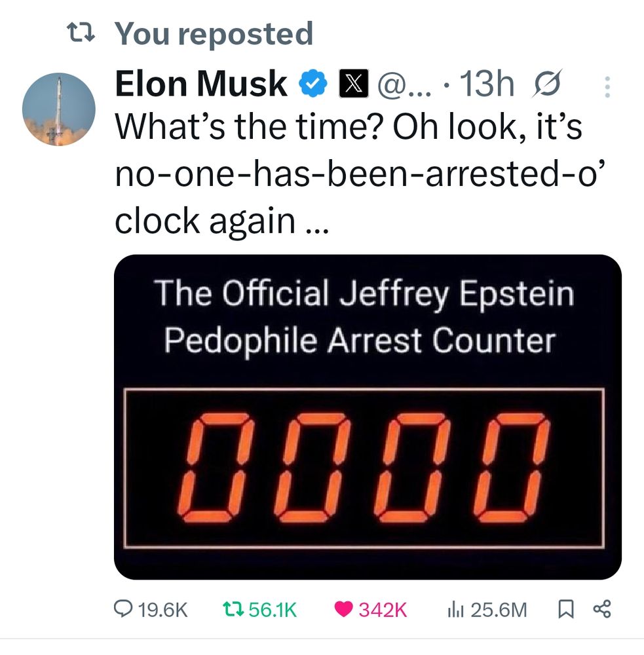Viewport: 644px width, 655px height.
Task: Toggle the pink heart like icon
Action: tap(343, 609)
